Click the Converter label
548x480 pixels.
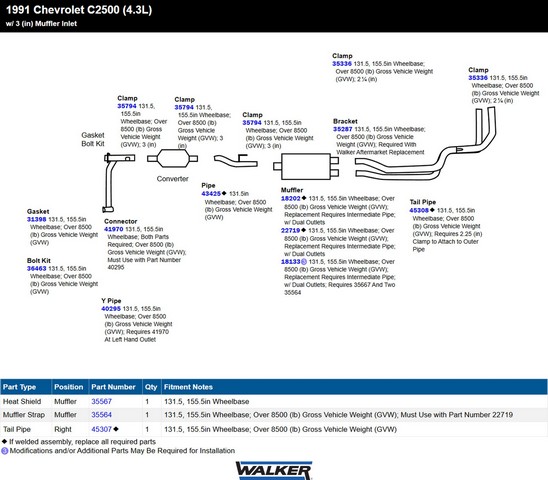pos(172,179)
